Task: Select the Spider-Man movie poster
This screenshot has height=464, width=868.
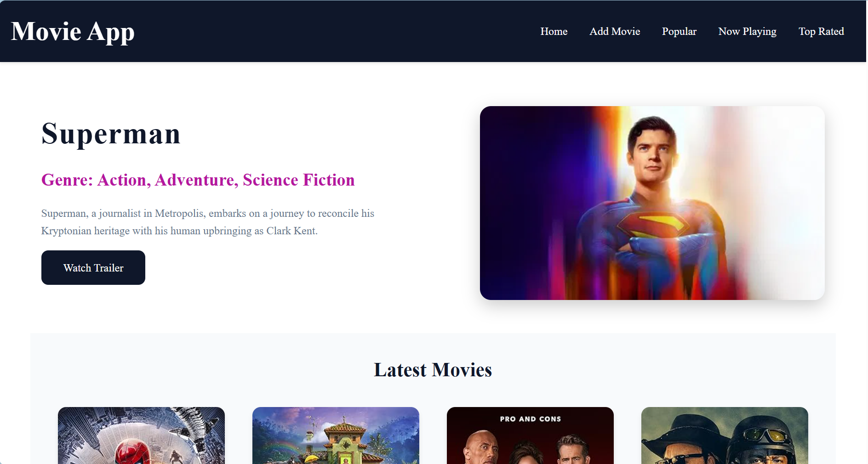Action: 141,436
